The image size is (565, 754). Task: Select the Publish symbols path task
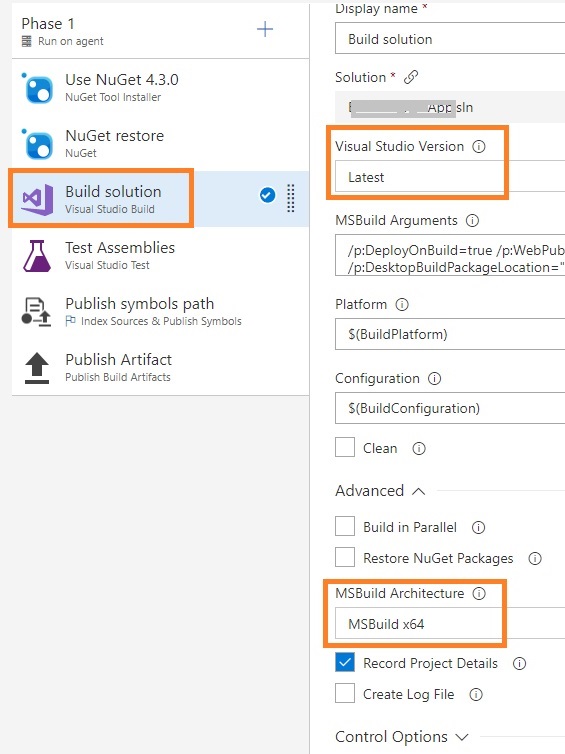tap(160, 312)
